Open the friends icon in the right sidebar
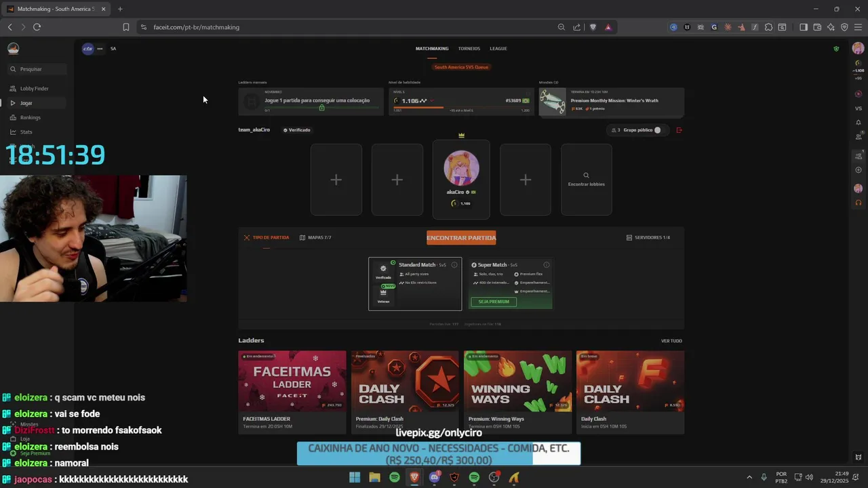The width and height of the screenshot is (868, 488). click(859, 136)
